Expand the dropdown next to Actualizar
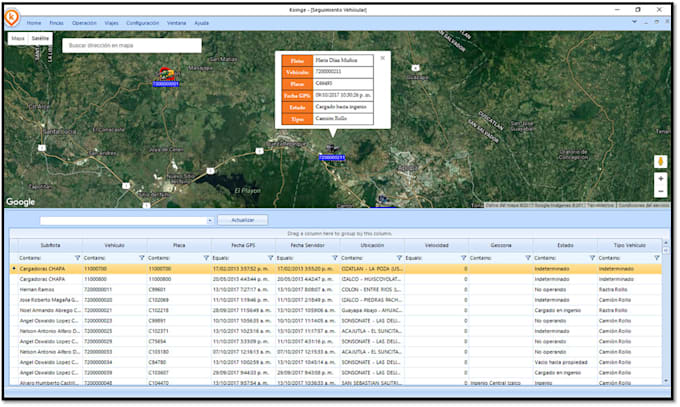This screenshot has width=680, height=407. pyautogui.click(x=209, y=220)
